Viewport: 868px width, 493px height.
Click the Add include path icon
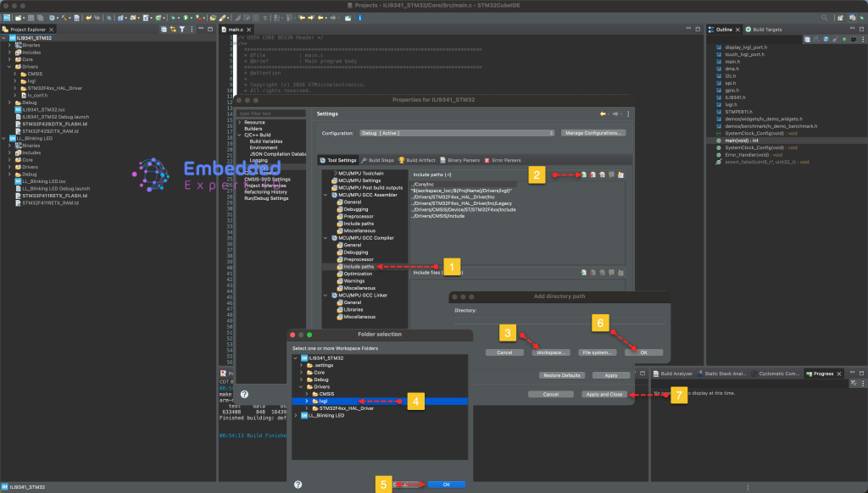pyautogui.click(x=583, y=175)
